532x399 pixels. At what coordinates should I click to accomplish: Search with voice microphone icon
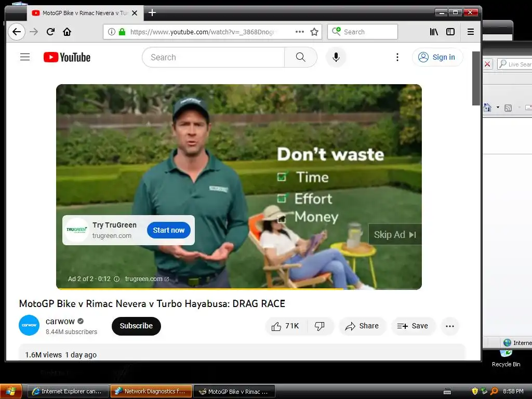pos(336,57)
